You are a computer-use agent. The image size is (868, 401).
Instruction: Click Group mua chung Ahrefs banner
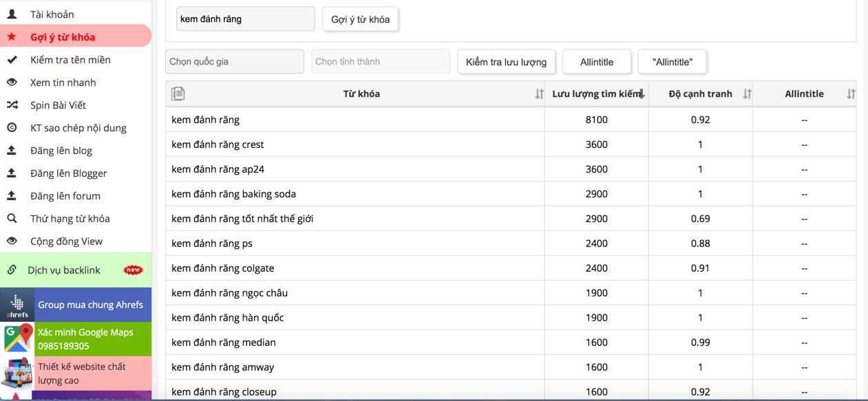click(x=76, y=305)
